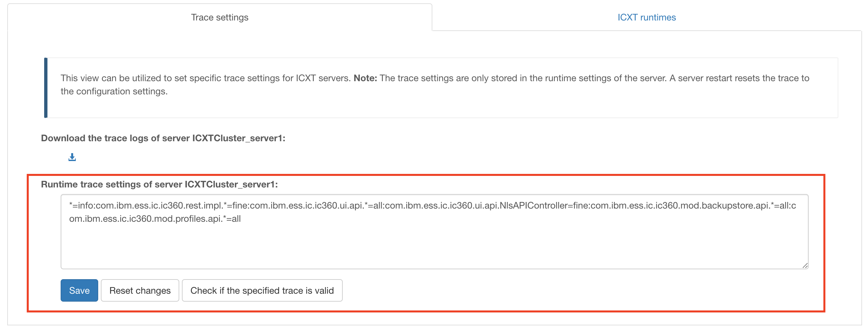868x330 pixels.
Task: Focus the runtime trace settings text area
Action: tap(434, 232)
